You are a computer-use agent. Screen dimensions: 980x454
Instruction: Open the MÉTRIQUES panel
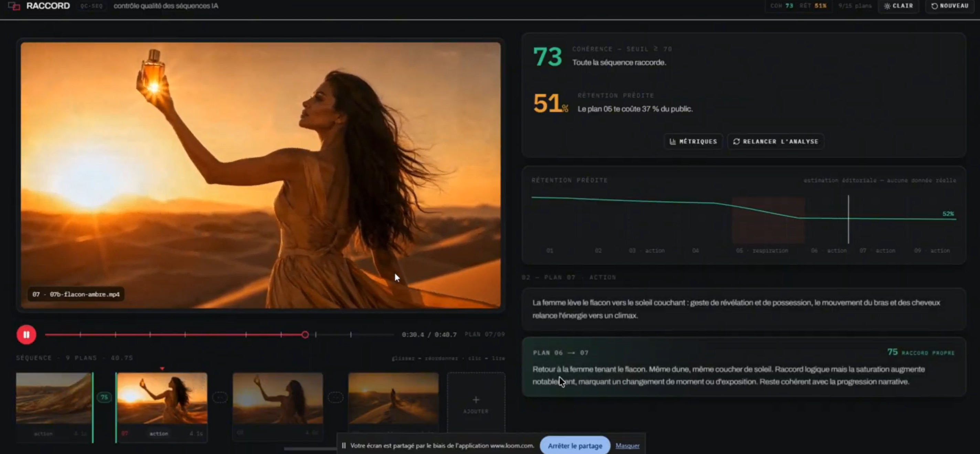(x=693, y=141)
